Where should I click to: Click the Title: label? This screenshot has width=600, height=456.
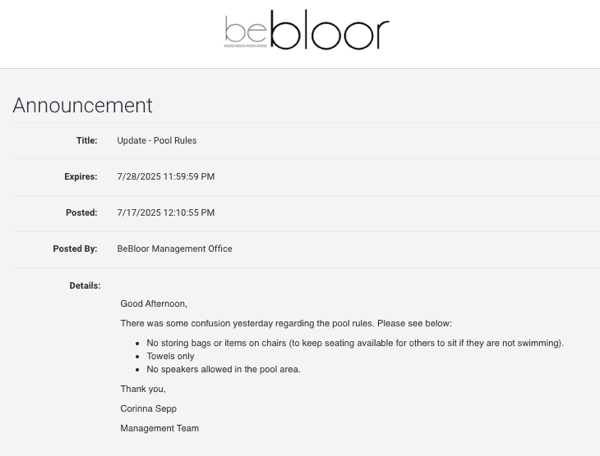pos(87,140)
